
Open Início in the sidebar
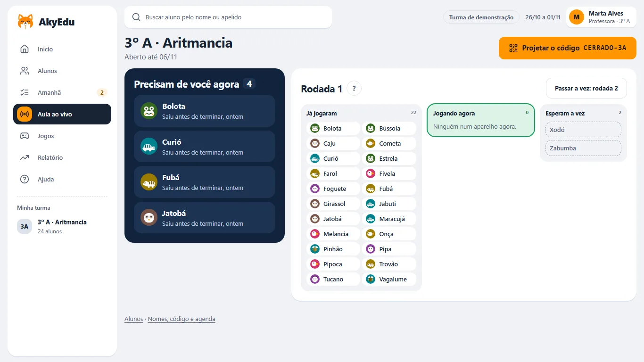(62, 49)
